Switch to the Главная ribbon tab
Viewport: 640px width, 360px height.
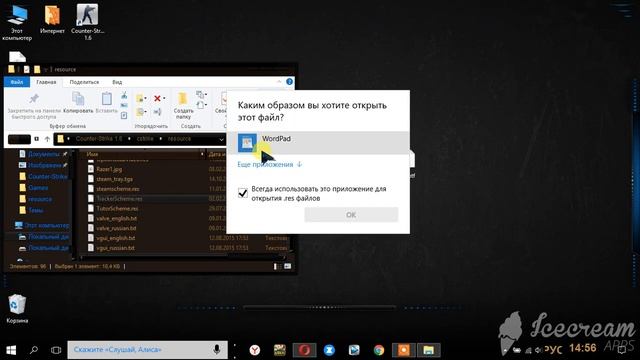[x=46, y=82]
